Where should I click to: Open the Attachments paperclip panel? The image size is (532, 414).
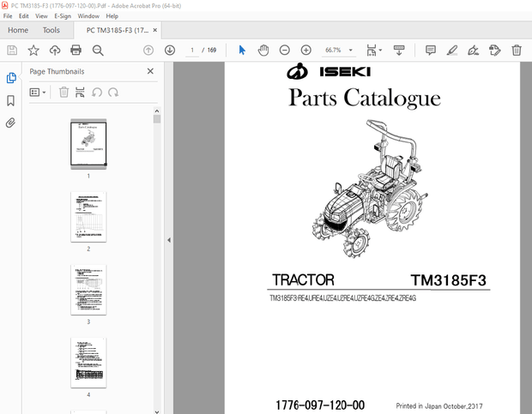click(10, 123)
